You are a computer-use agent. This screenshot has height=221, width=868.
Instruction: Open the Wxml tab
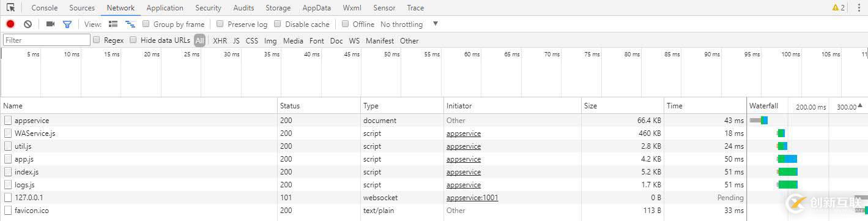tap(352, 8)
